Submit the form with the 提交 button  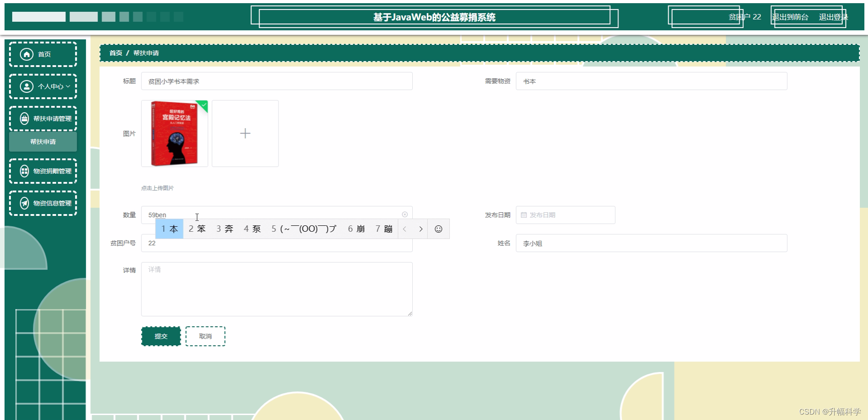(160, 336)
